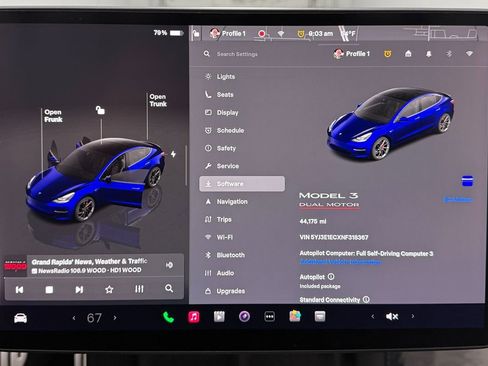
Task: Open Additional Vehicle Information link
Action: click(340, 262)
